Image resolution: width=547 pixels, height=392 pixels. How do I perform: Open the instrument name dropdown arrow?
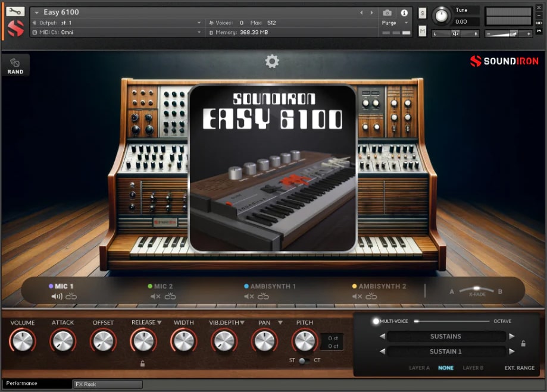pos(37,12)
